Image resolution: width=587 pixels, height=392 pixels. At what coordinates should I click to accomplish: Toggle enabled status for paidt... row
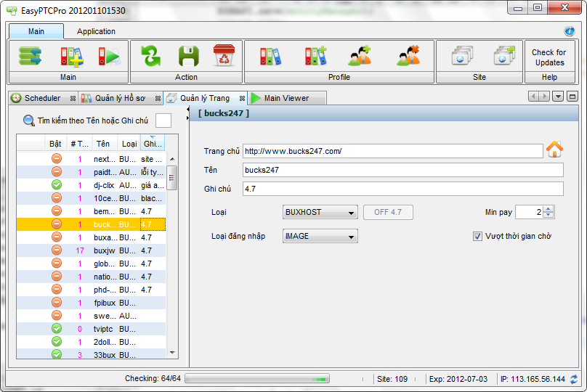57,172
